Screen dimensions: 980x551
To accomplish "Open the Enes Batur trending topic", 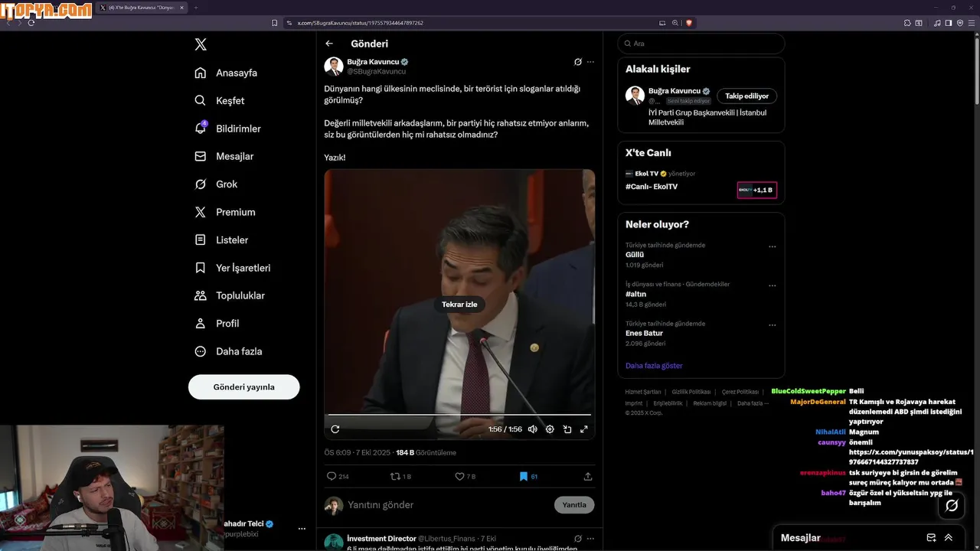I will click(644, 334).
